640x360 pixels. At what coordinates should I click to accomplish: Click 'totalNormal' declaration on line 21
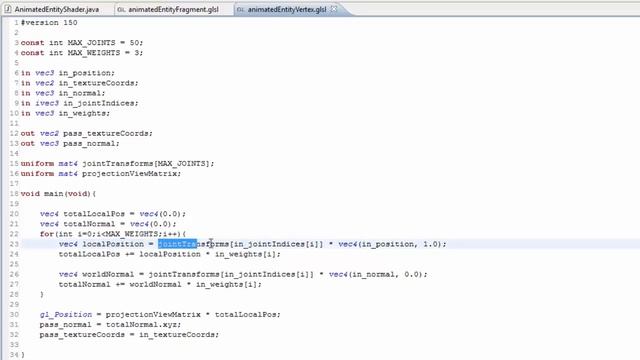89,224
